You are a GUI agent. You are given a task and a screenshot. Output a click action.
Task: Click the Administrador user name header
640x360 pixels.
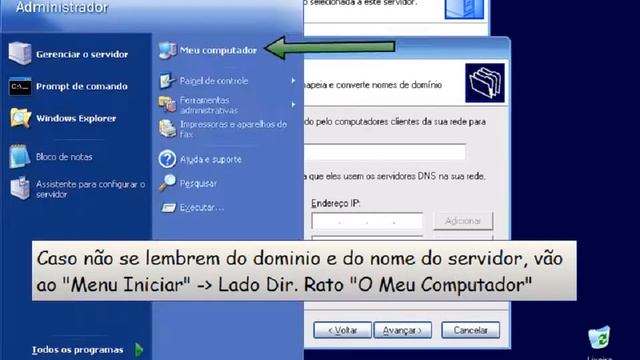click(x=62, y=7)
